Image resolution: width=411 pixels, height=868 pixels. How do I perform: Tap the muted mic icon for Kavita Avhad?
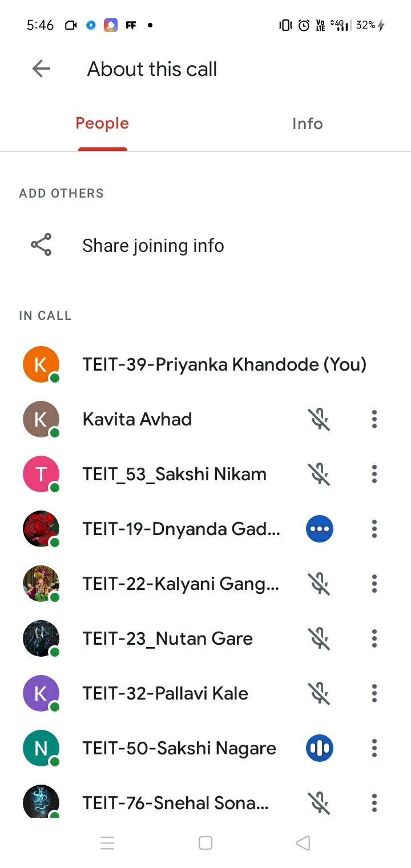(x=320, y=419)
